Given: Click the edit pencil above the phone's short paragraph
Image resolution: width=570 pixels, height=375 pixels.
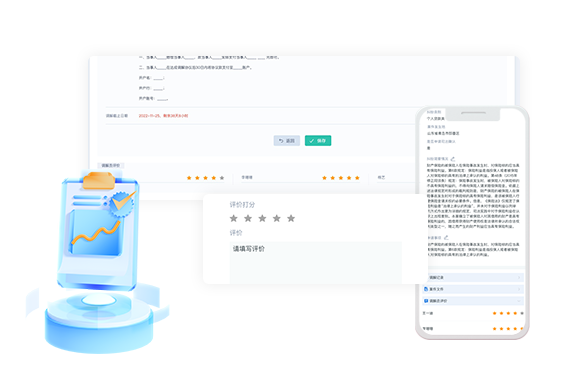Looking at the screenshot, I should pos(446,238).
